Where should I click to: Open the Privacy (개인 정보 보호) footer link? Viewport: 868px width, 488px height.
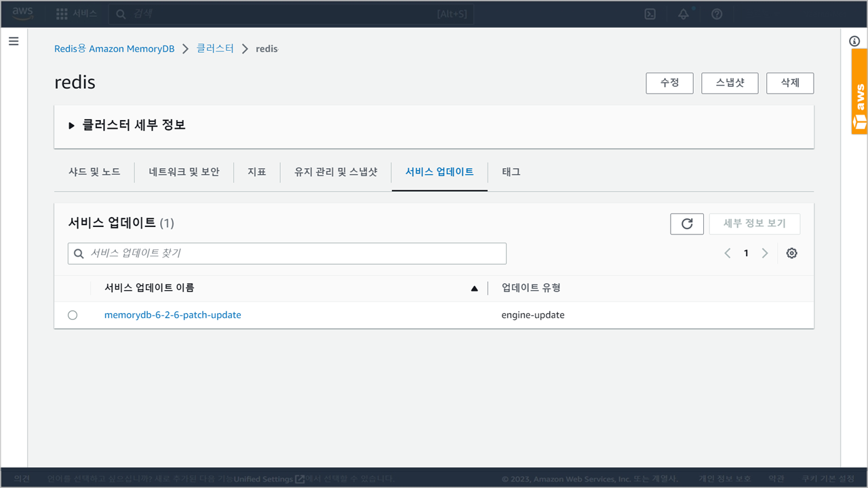pyautogui.click(x=725, y=479)
